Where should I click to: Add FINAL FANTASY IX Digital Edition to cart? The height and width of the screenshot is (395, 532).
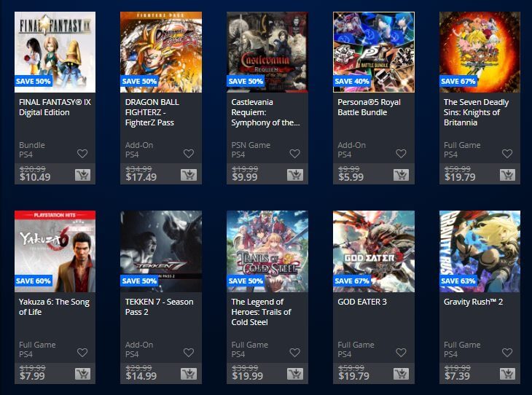point(83,175)
